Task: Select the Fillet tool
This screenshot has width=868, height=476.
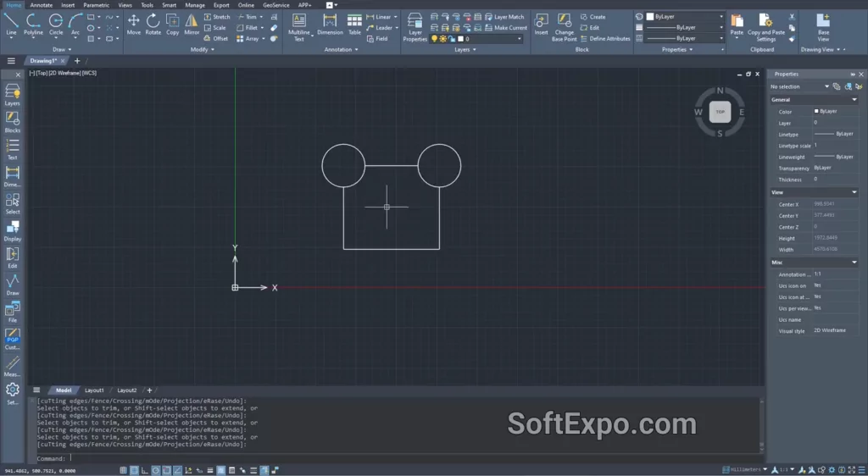Action: 247,28
